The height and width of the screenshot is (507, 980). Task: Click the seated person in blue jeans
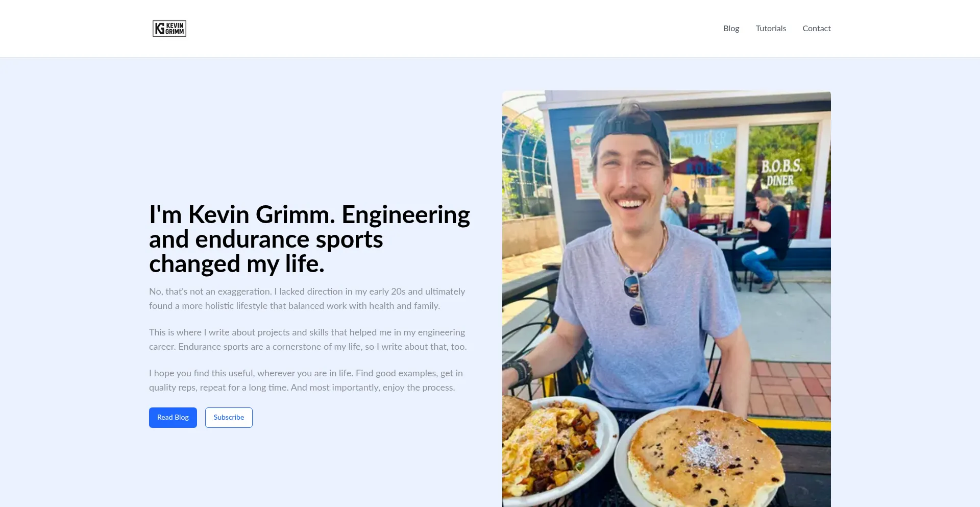(x=766, y=240)
